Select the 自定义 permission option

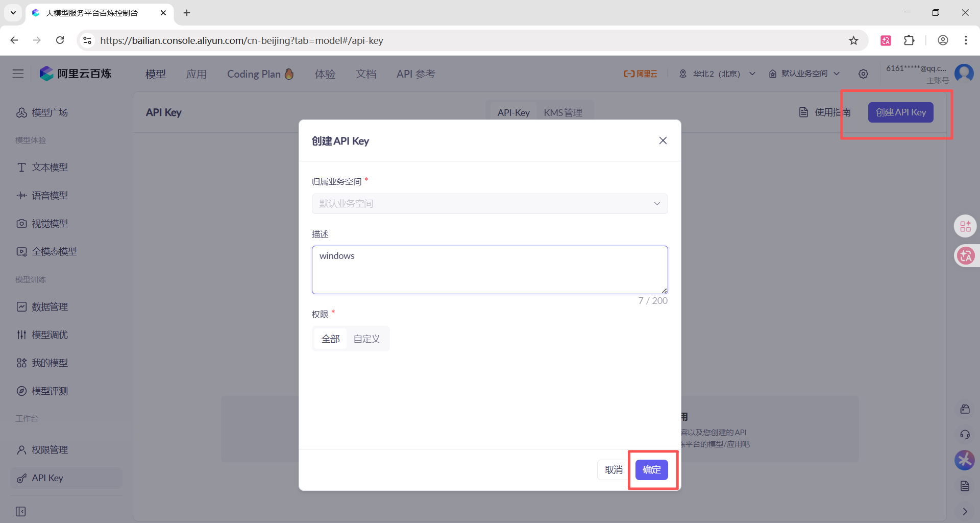pyautogui.click(x=366, y=339)
